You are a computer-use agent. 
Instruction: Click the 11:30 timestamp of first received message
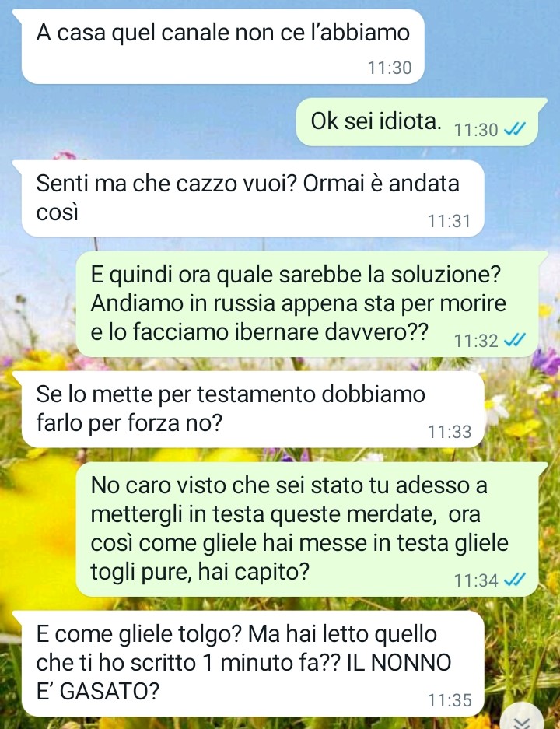[x=390, y=68]
